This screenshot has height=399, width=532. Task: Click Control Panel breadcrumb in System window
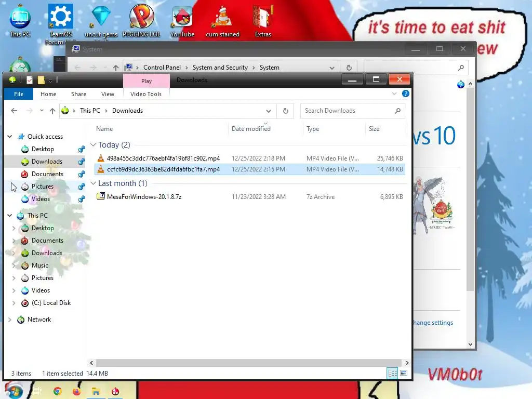(162, 68)
